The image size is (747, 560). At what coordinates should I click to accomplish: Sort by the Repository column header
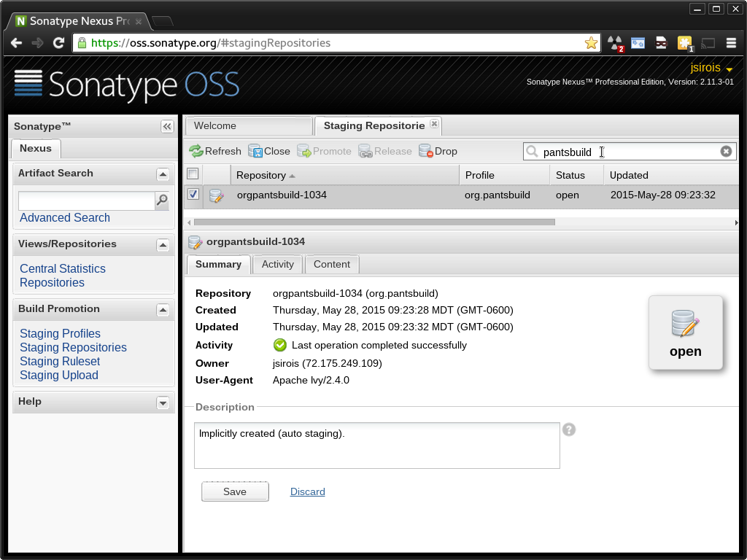tap(345, 175)
